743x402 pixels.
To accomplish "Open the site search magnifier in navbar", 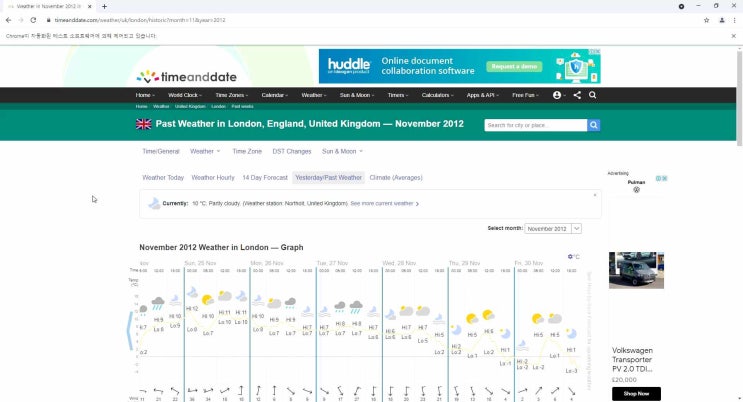I will [592, 95].
